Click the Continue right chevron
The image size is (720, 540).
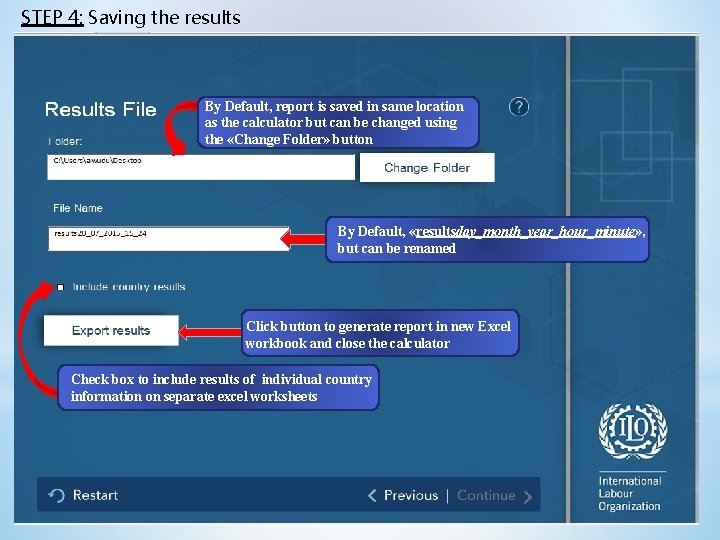coord(528,496)
